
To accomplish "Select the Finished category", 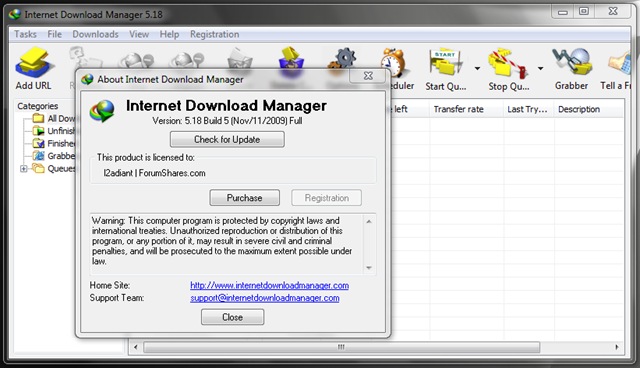I will [x=54, y=144].
